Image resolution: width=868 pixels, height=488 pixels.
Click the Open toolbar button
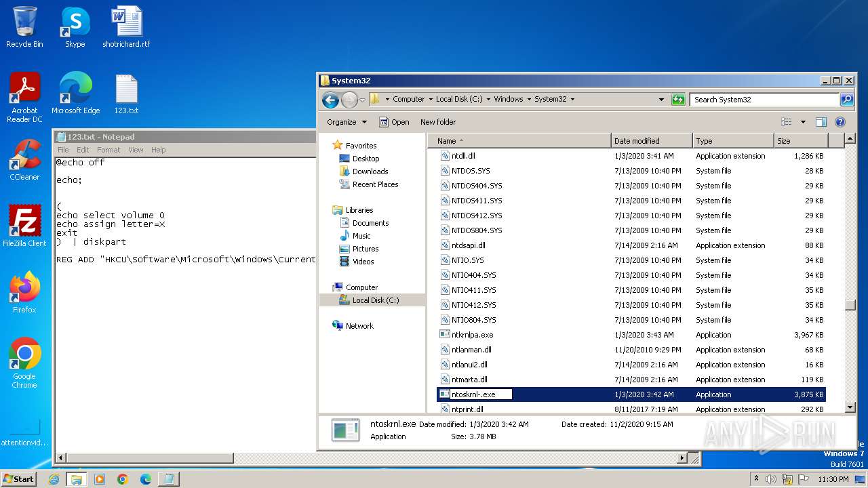click(x=394, y=122)
